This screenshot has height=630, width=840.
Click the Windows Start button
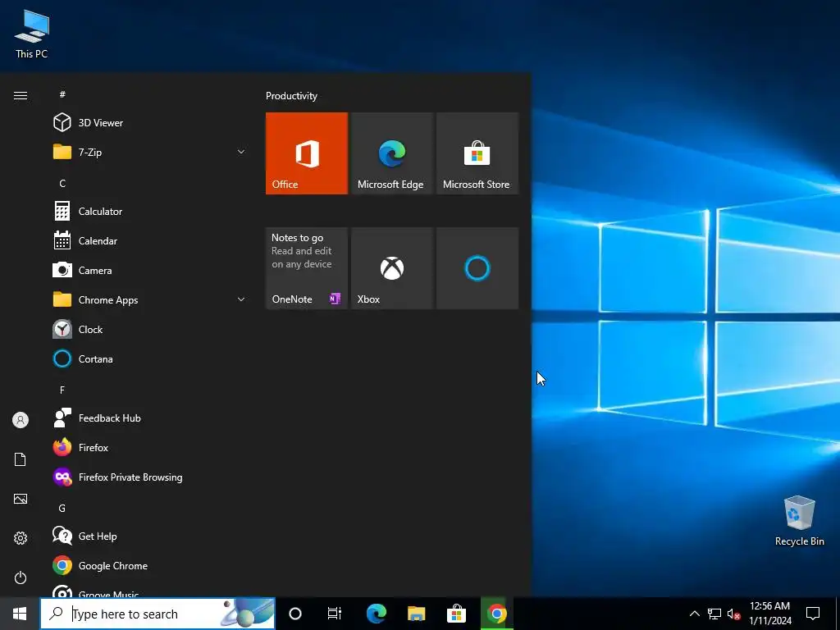coord(20,614)
